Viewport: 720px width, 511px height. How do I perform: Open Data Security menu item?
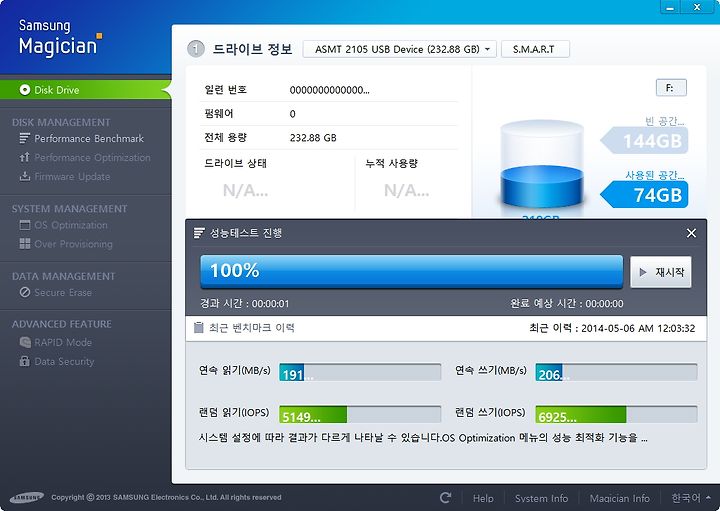point(64,361)
